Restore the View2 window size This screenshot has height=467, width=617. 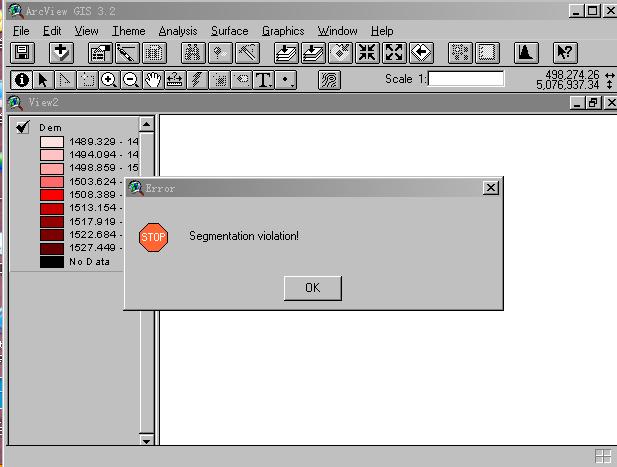(593, 103)
